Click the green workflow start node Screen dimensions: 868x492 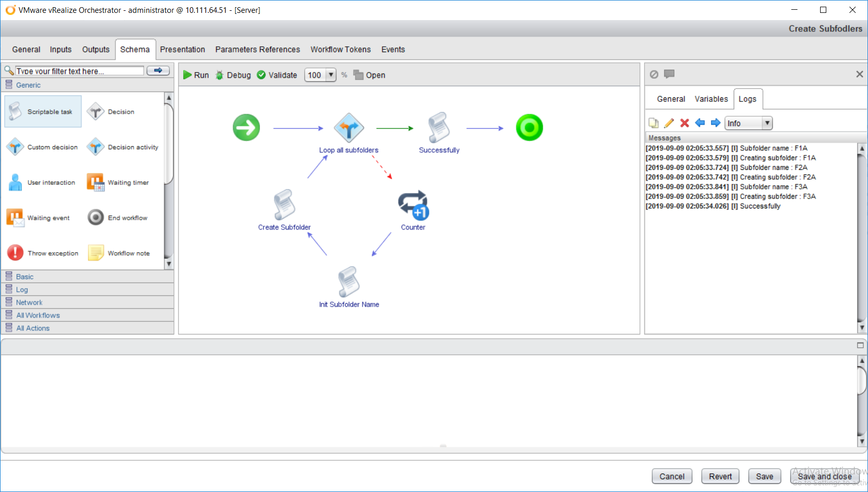point(246,128)
